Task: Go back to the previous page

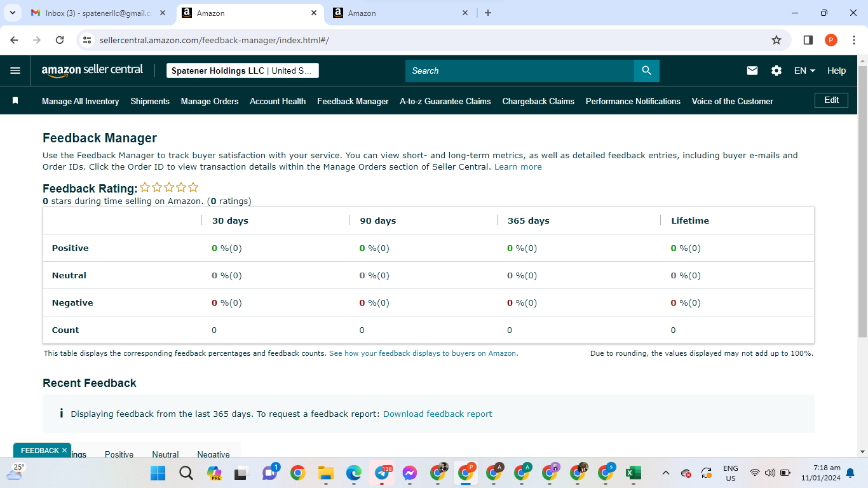Action: click(15, 40)
